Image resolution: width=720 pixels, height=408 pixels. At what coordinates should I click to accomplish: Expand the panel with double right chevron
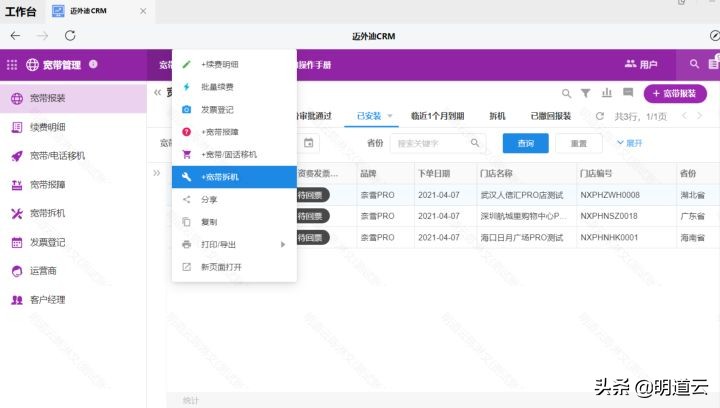pyautogui.click(x=157, y=173)
